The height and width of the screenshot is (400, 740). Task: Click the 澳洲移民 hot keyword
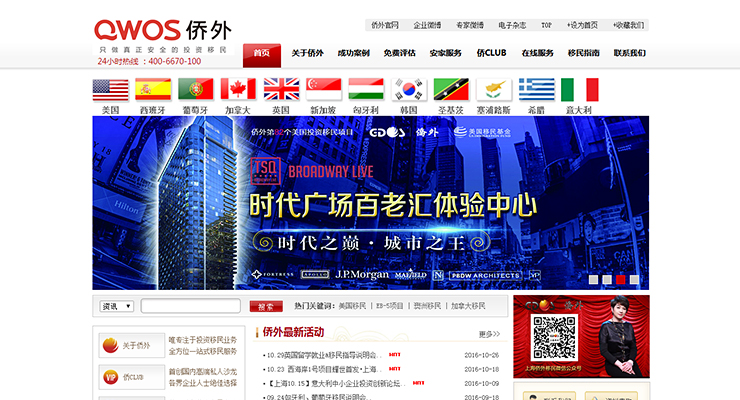coord(427,306)
